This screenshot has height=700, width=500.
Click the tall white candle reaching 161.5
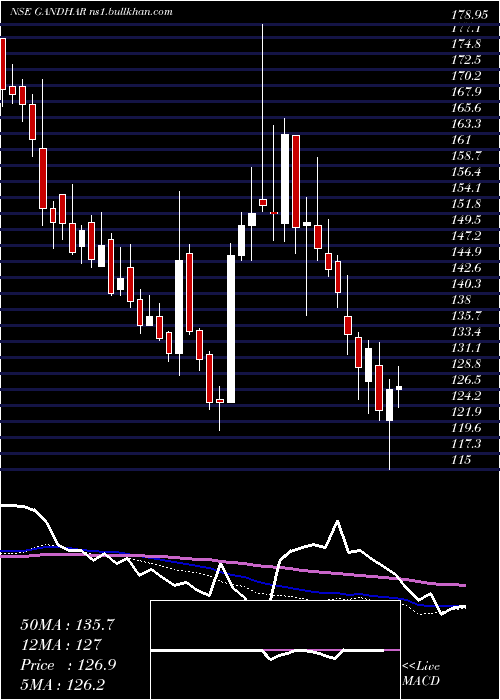coord(285,179)
